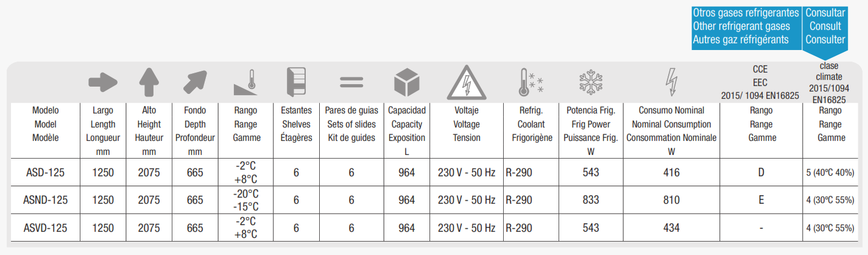Click the cube capacity icon
This screenshot has width=868, height=255.
[407, 82]
